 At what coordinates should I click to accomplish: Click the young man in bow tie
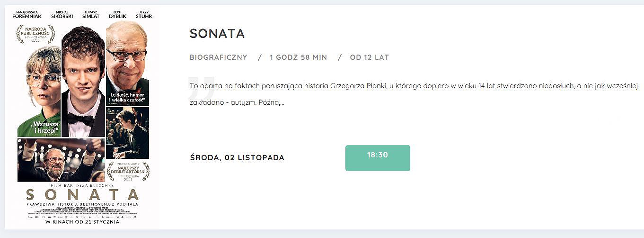[x=83, y=81]
